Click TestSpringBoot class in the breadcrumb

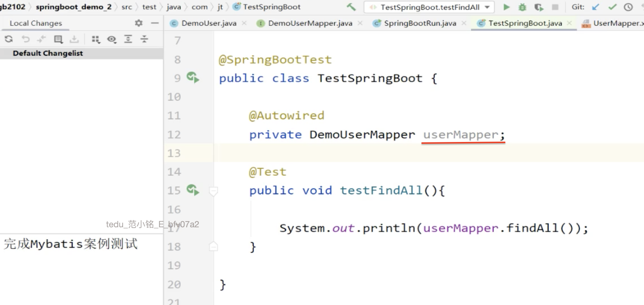267,7
